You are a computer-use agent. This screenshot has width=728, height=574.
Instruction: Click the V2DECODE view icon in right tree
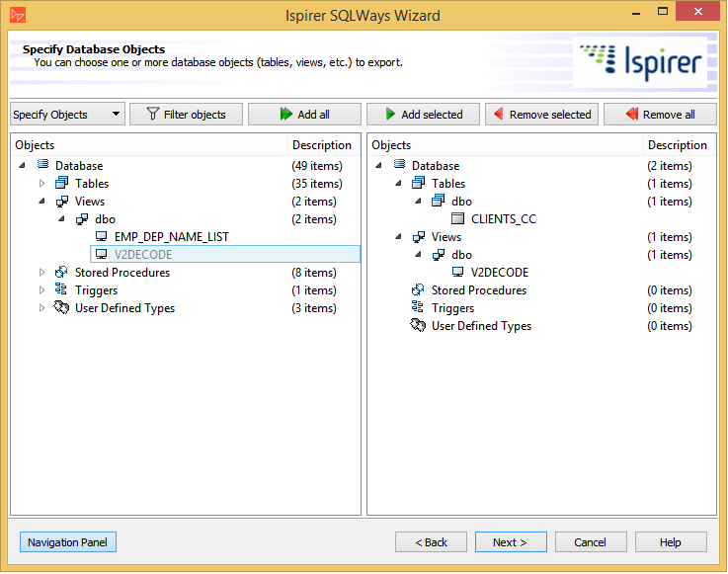(457, 272)
